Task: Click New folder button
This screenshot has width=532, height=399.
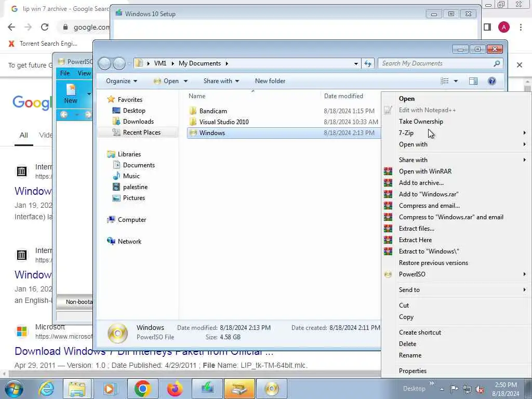Action: pos(270,81)
